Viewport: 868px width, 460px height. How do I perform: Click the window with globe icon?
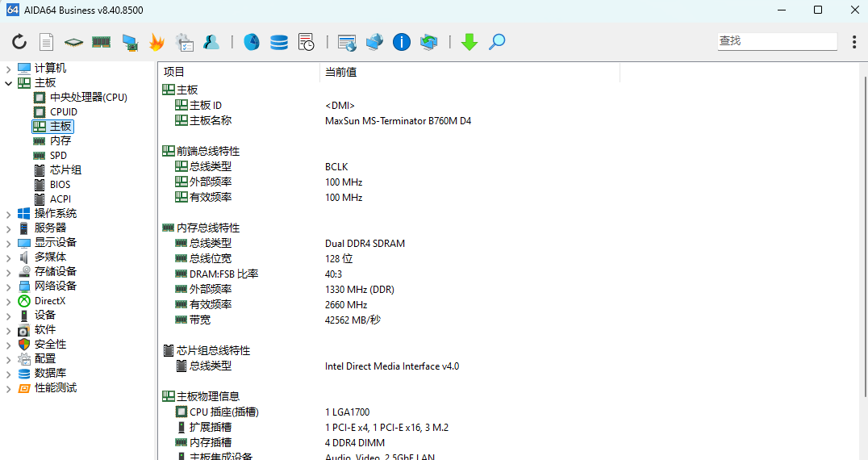pos(347,43)
